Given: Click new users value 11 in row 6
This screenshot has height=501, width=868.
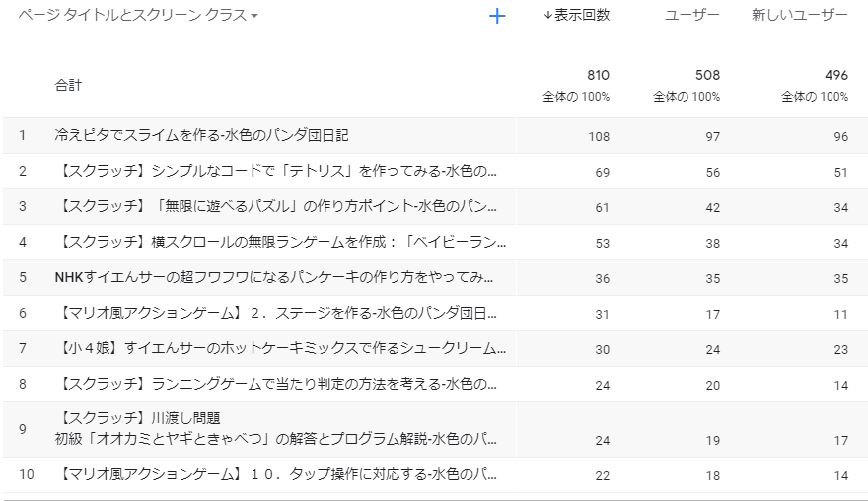Looking at the screenshot, I should [x=840, y=314].
